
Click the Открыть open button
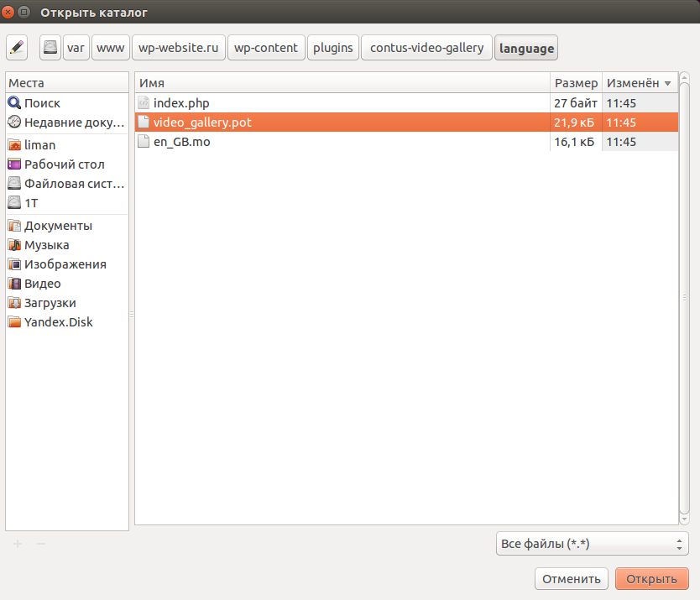[651, 579]
